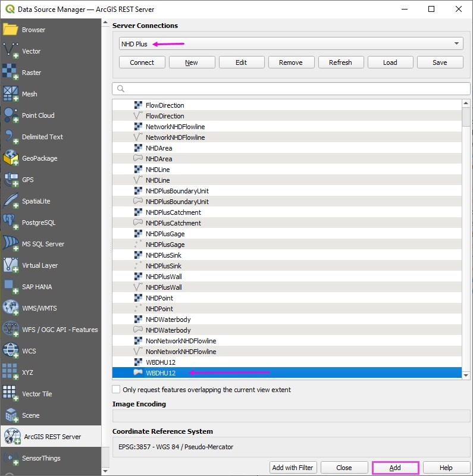
Task: Click the Refresh connections button
Action: tap(340, 62)
